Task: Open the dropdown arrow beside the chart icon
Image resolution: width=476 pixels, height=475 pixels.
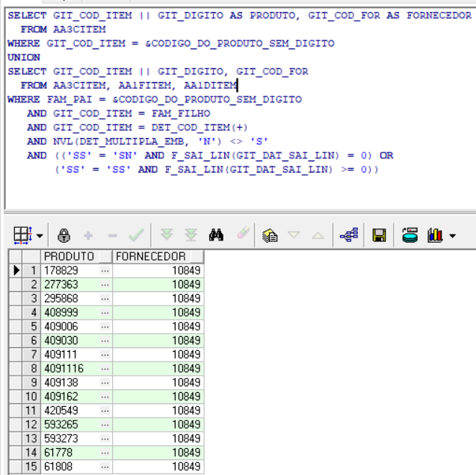Action: [453, 236]
